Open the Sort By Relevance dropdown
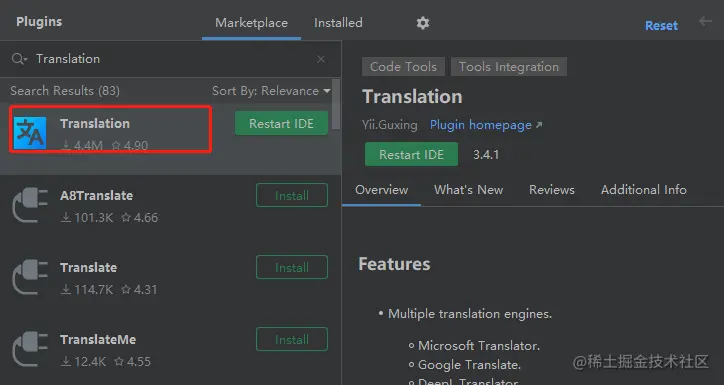 [x=271, y=91]
